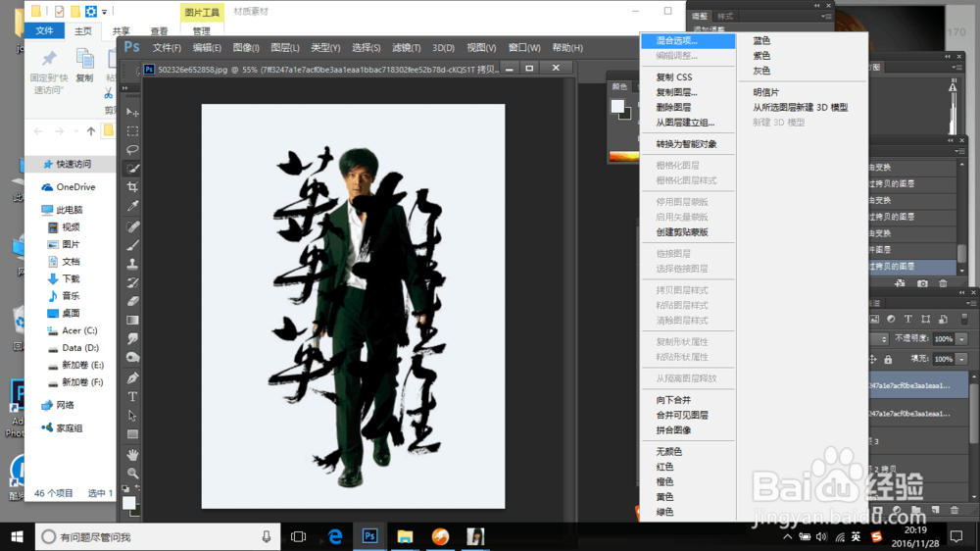Open Microsoft Edge from the taskbar

tap(335, 536)
